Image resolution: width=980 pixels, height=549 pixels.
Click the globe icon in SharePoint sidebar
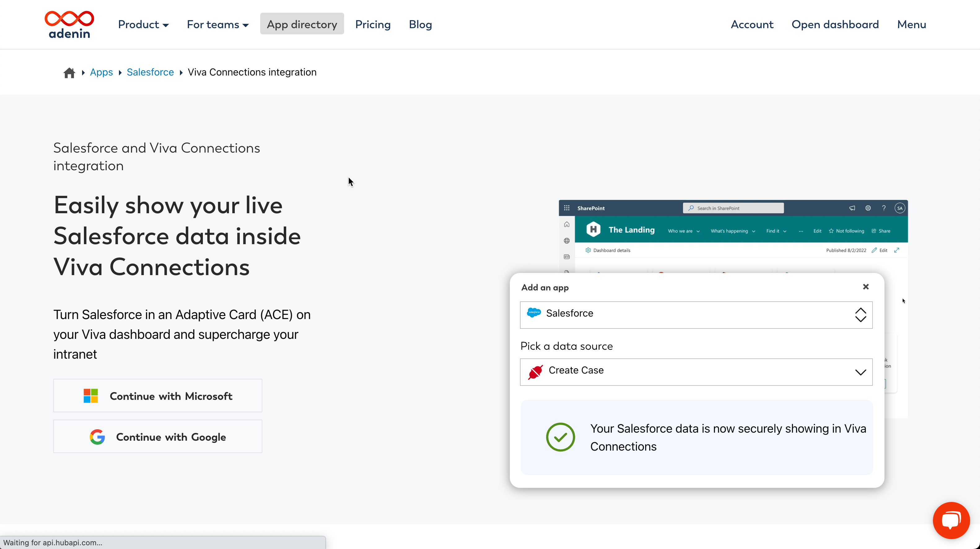pyautogui.click(x=567, y=241)
